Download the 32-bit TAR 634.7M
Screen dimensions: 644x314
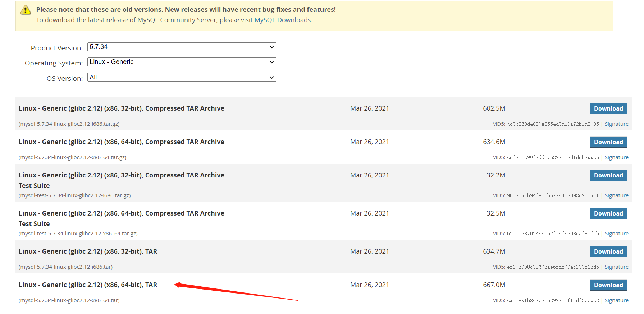click(609, 251)
